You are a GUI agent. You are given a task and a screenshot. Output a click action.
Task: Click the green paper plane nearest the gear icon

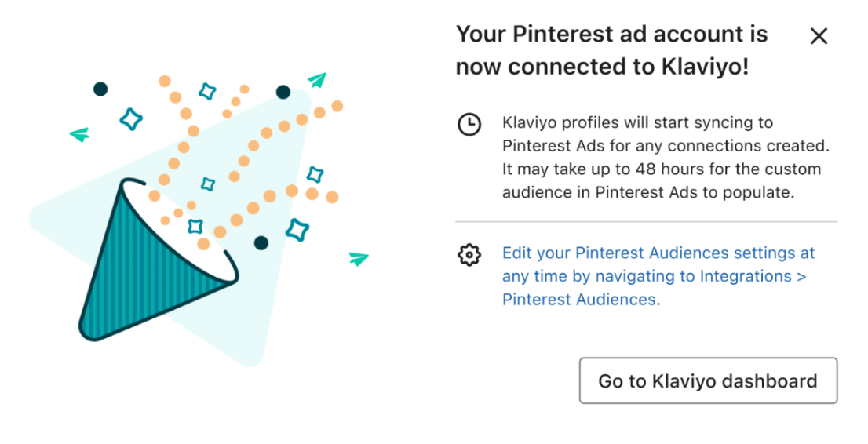click(358, 258)
